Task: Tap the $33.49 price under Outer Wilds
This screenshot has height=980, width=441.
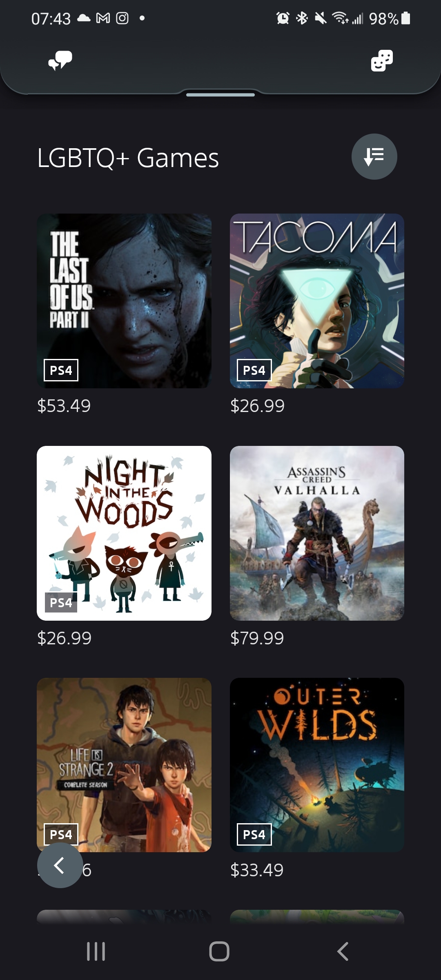Action: coord(257,870)
